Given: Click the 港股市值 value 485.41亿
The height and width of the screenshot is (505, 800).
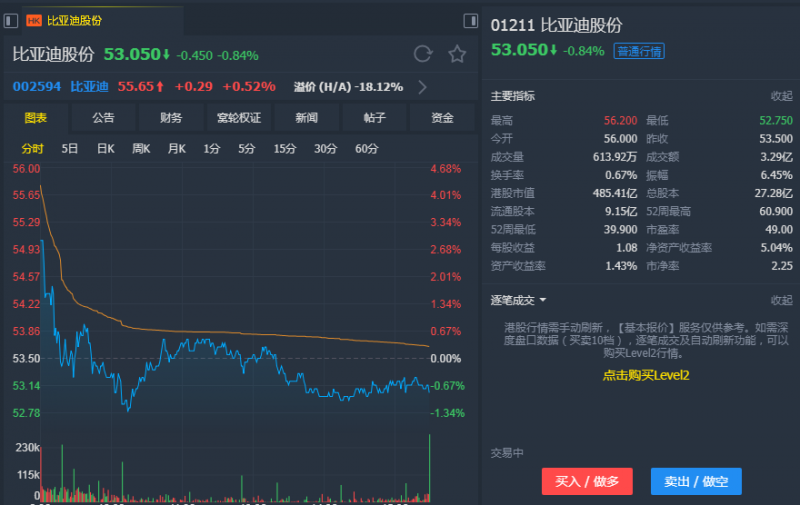Looking at the screenshot, I should 615,193.
